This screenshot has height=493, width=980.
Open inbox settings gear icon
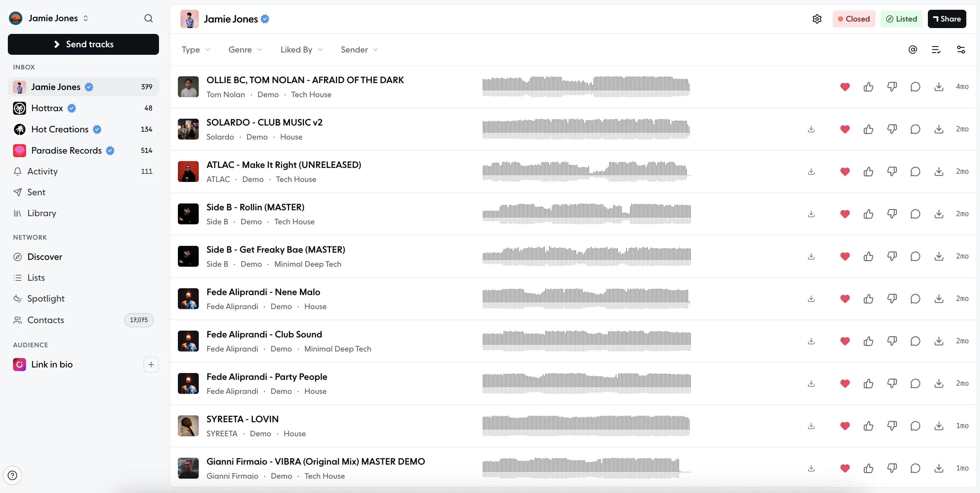tap(817, 19)
